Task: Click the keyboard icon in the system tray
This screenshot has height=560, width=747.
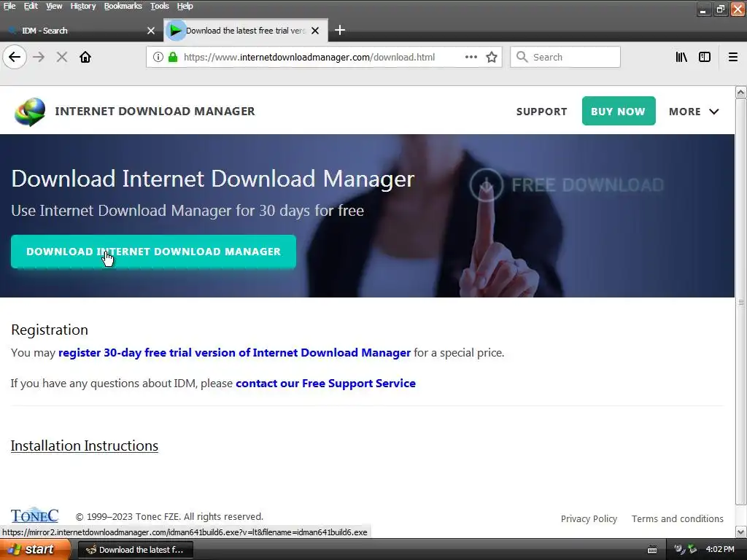Action: click(x=652, y=550)
